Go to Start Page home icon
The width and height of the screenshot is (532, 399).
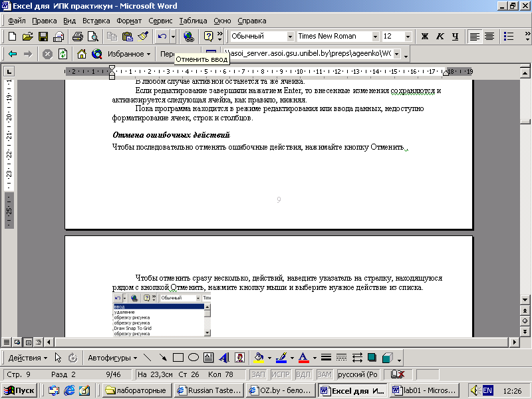81,54
